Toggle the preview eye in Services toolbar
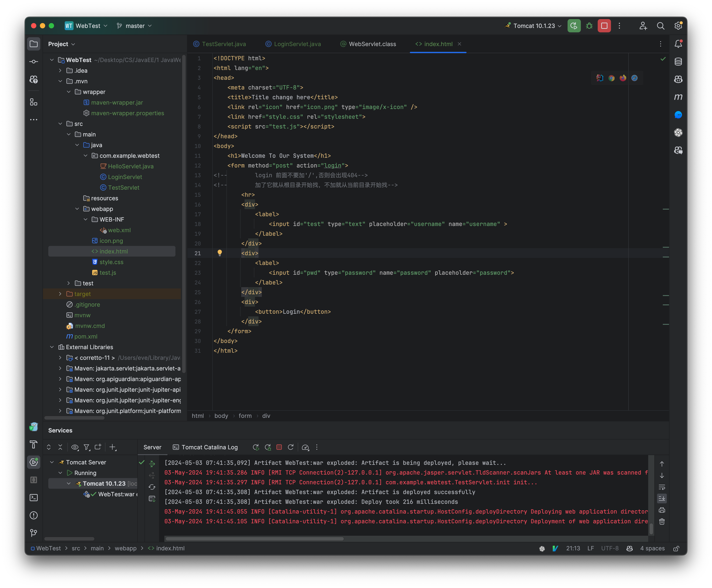The height and width of the screenshot is (588, 712). (75, 447)
